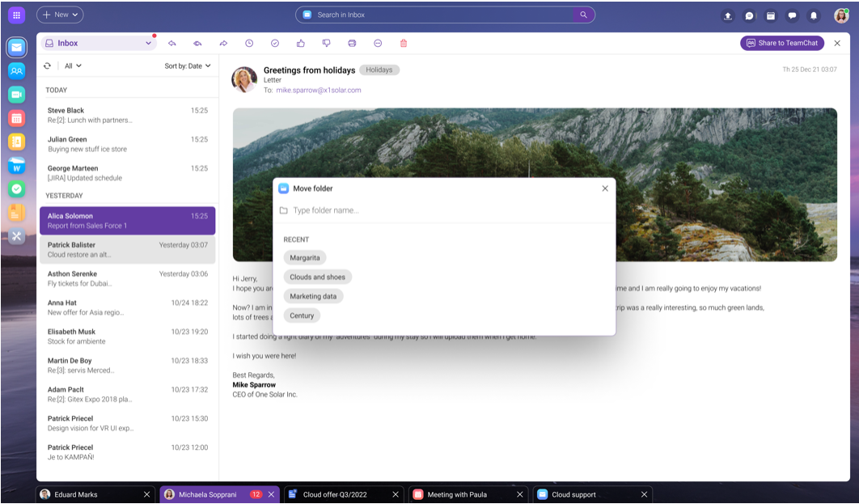The image size is (859, 504).
Task: Open the chat bubble with lines icon
Action: pos(749,15)
